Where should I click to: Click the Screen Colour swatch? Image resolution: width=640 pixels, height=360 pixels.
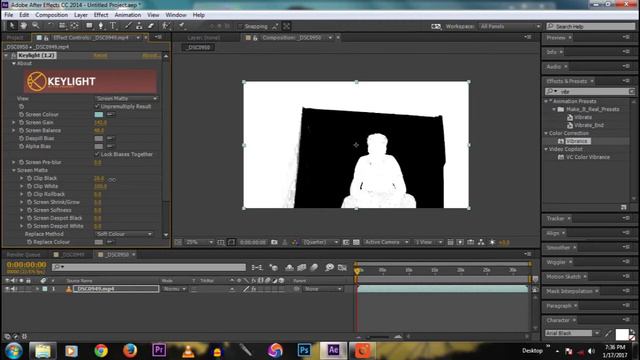99,115
